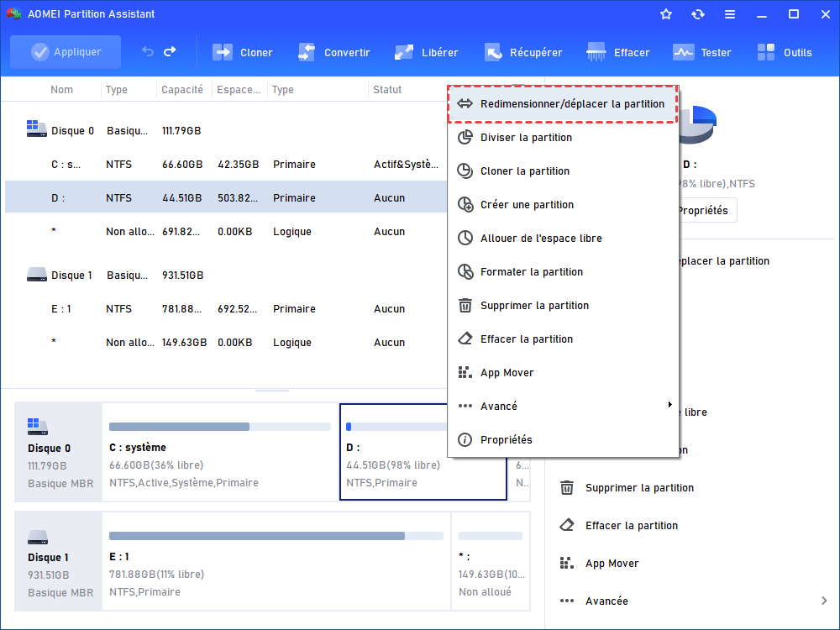This screenshot has height=630, width=840.
Task: Redo the pending operation
Action: 170,52
